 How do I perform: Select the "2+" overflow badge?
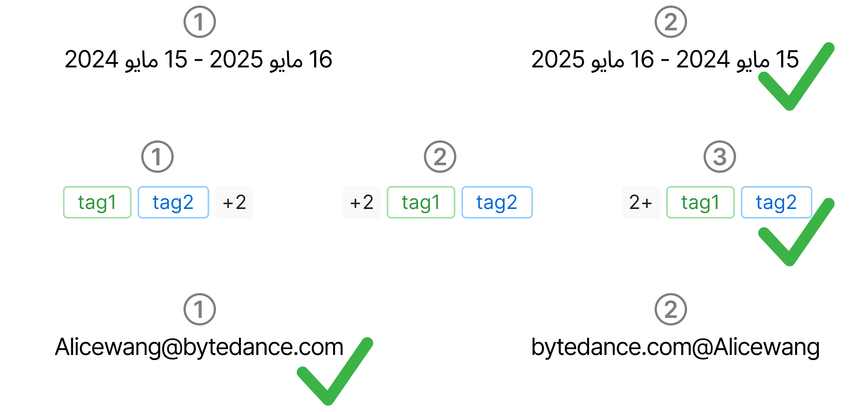click(641, 202)
